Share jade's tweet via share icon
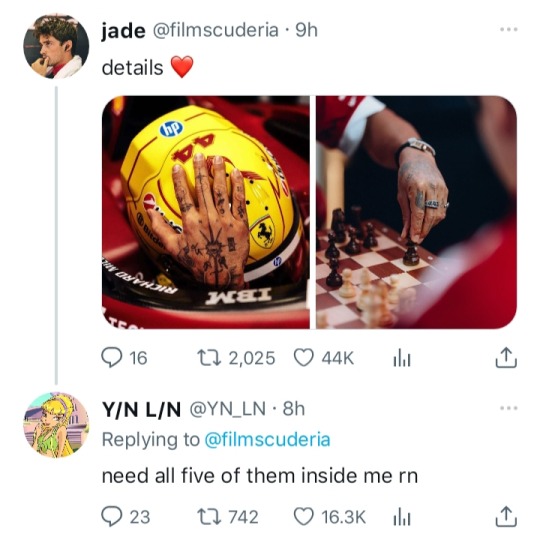540x546 pixels. pos(506,358)
